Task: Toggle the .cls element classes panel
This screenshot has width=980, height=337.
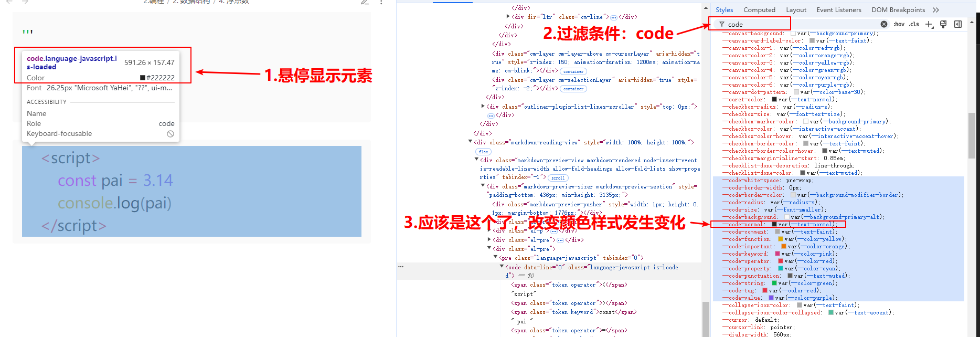Action: (x=914, y=24)
